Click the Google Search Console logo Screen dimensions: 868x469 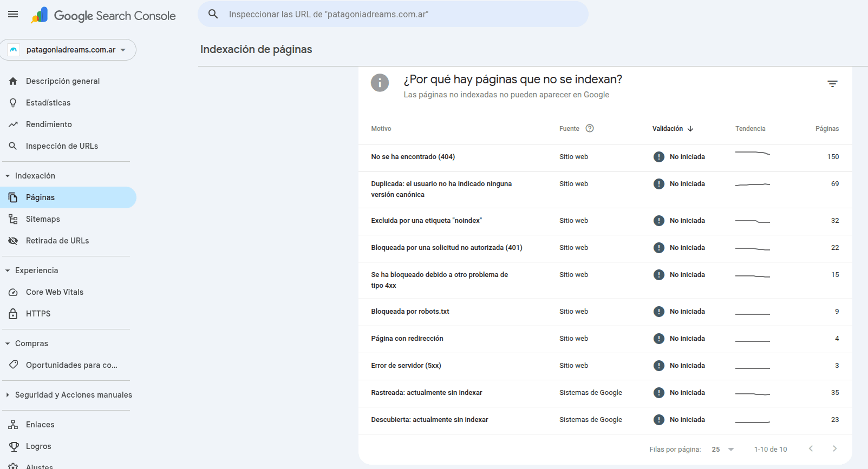pyautogui.click(x=103, y=16)
